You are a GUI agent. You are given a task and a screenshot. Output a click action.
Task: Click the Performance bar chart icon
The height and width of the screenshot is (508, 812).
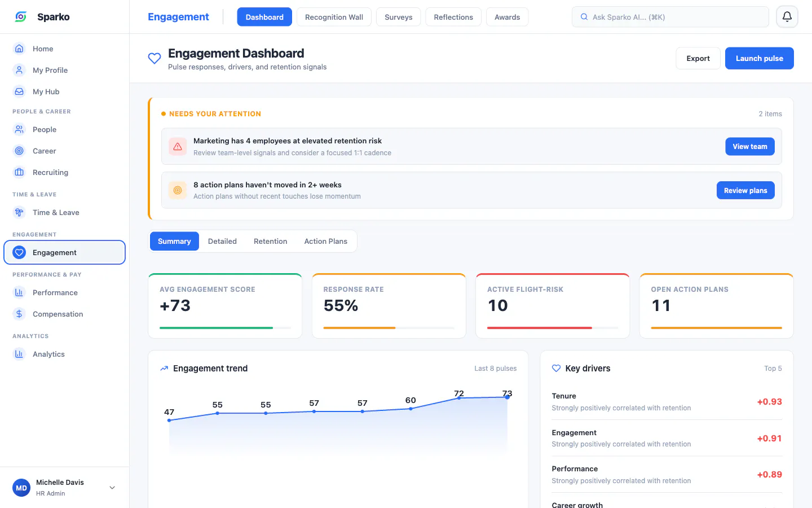tap(19, 292)
